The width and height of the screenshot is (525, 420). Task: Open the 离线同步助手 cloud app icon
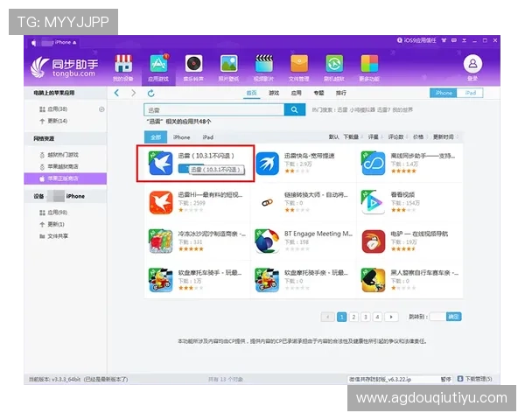pyautogui.click(x=374, y=163)
